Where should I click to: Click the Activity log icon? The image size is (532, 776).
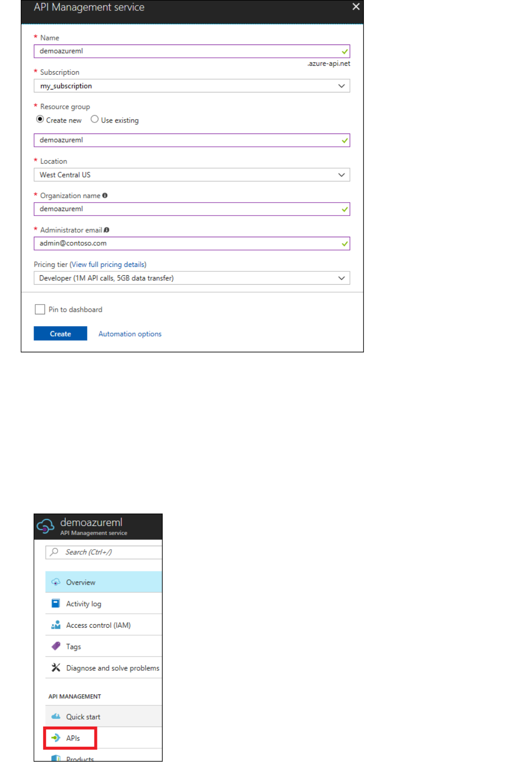[56, 604]
